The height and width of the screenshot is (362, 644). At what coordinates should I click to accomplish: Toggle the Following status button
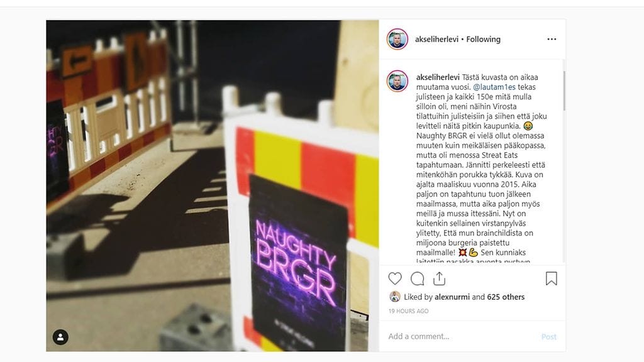pos(483,40)
